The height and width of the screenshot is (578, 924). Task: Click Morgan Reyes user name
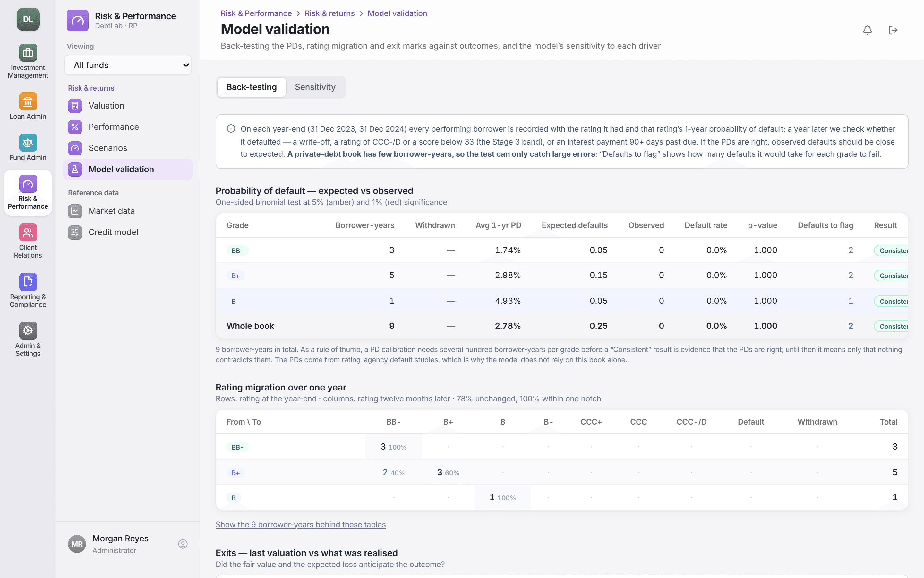coord(120,538)
